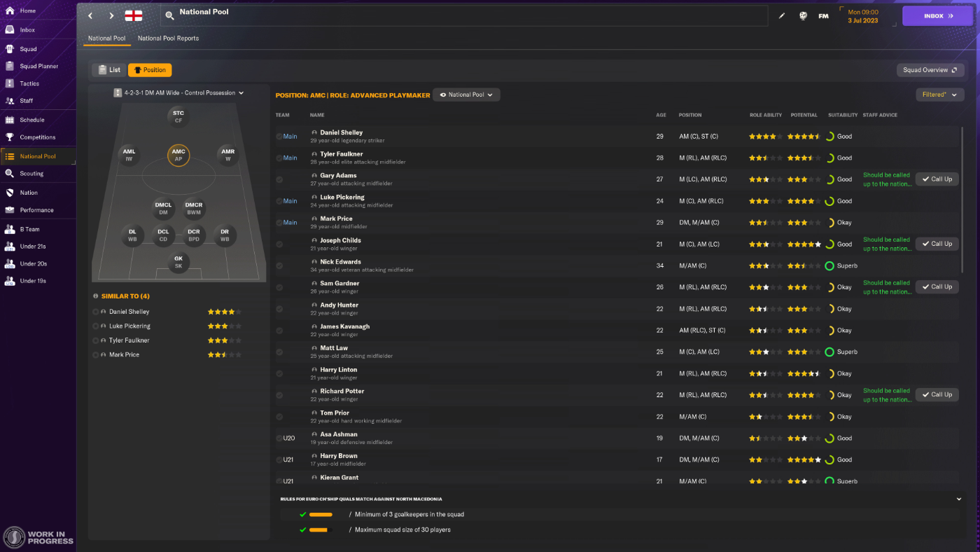Toggle selection circle for Nick Edwards
Image resolution: width=980 pixels, height=552 pixels.
279,265
